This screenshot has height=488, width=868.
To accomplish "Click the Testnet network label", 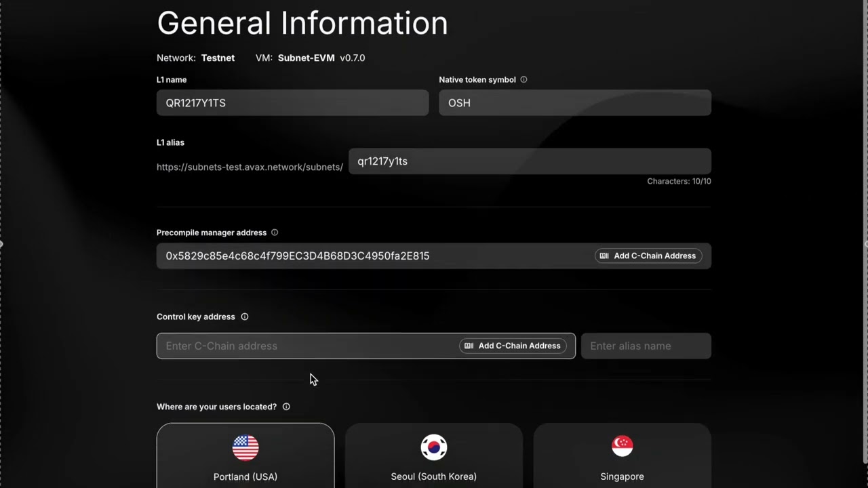I will tap(218, 58).
